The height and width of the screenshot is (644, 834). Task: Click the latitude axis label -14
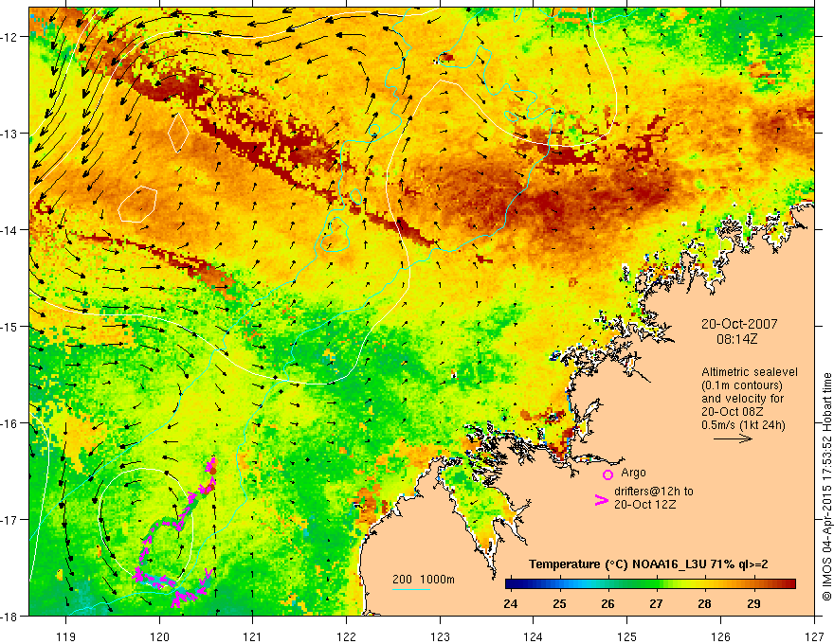(x=10, y=229)
